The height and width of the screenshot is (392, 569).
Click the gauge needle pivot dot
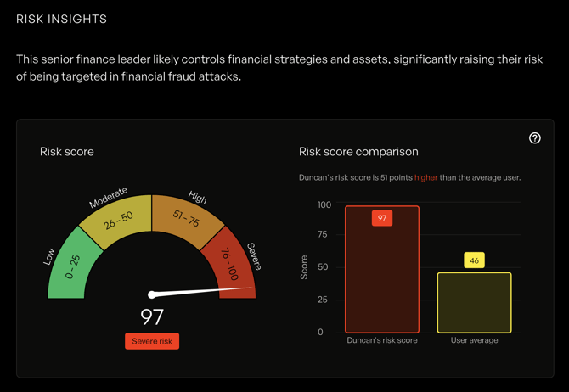pyautogui.click(x=152, y=294)
